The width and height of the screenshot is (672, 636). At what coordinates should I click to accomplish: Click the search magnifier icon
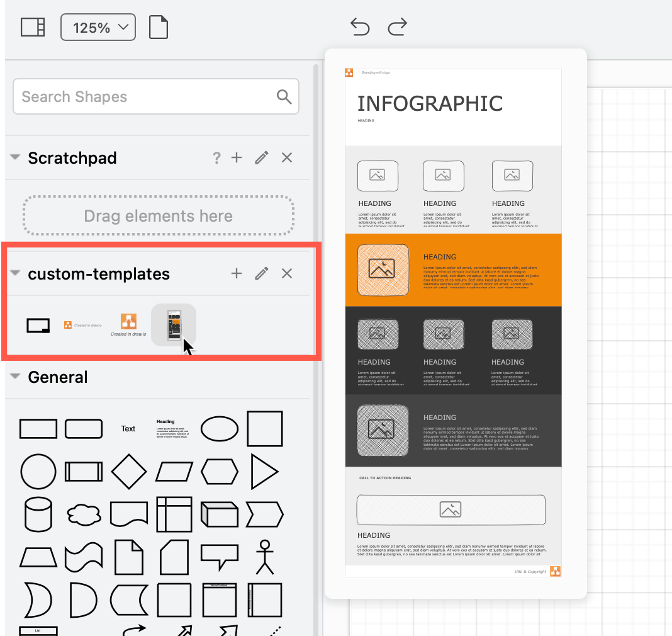[284, 96]
